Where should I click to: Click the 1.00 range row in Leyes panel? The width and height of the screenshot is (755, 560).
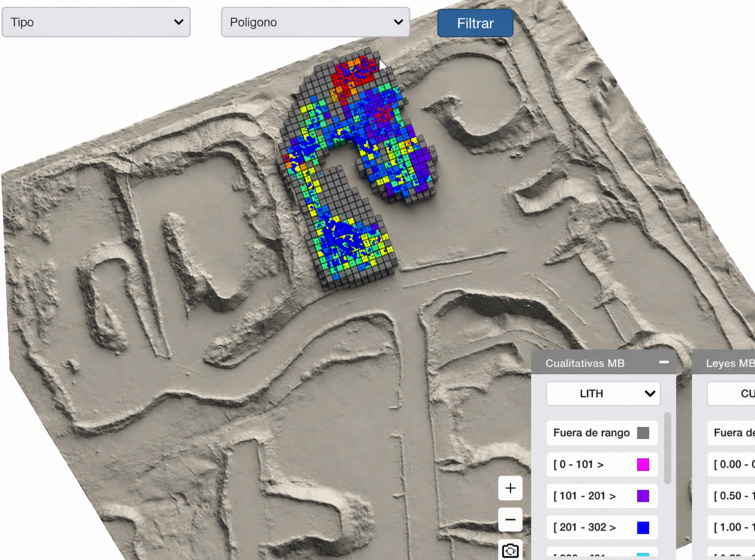click(x=731, y=527)
